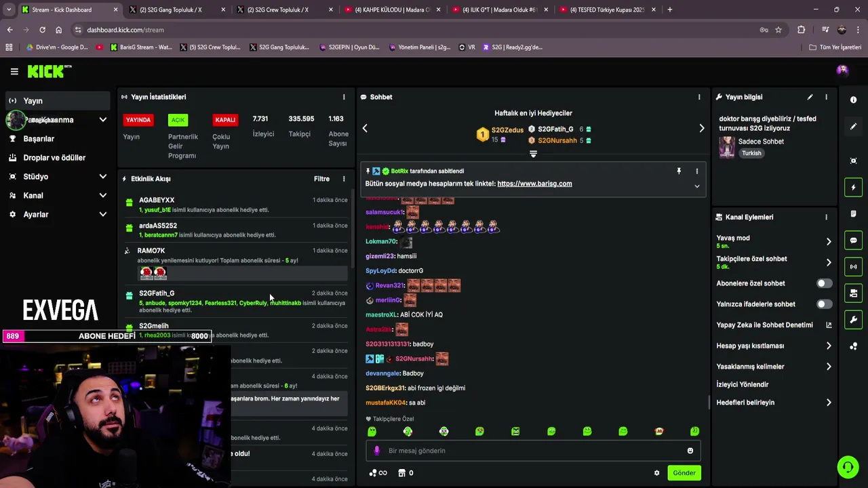Viewport: 868px width, 488px height.
Task: Reload the page with Chrome refresh button
Action: 42,30
